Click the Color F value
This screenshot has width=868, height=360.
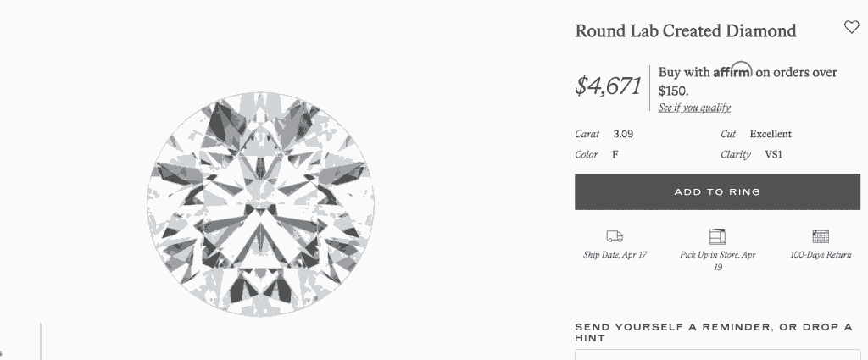(x=615, y=154)
